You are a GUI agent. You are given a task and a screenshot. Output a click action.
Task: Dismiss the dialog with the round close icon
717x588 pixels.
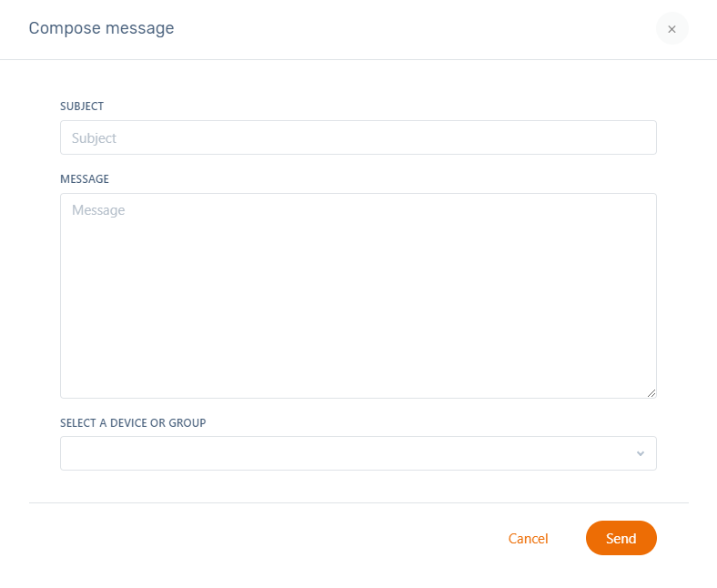[672, 29]
